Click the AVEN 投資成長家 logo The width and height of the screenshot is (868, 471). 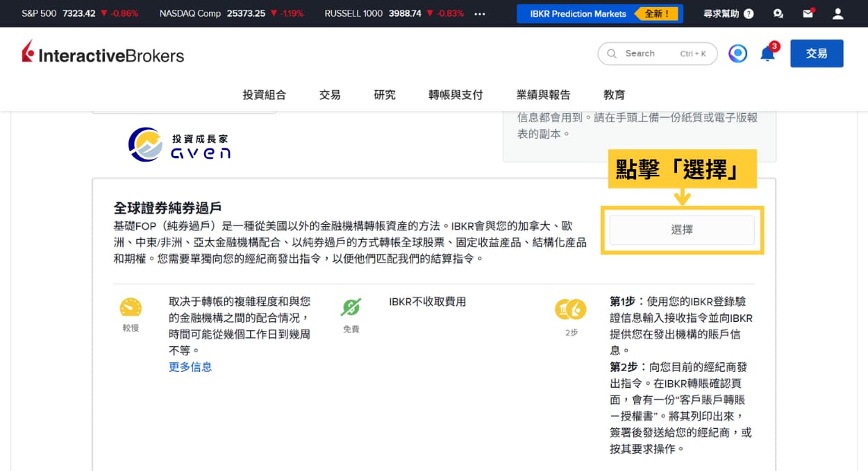pyautogui.click(x=179, y=144)
